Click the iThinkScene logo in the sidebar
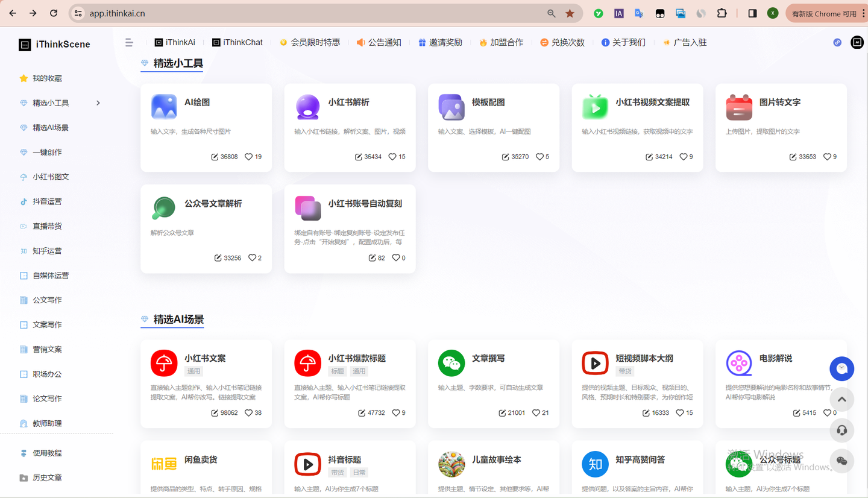 (54, 44)
